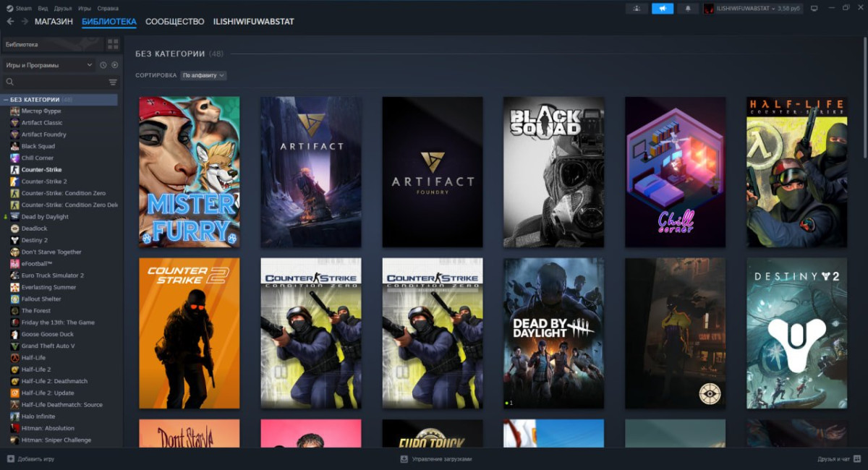Open the Вид menu
This screenshot has width=868, height=470.
pyautogui.click(x=43, y=8)
